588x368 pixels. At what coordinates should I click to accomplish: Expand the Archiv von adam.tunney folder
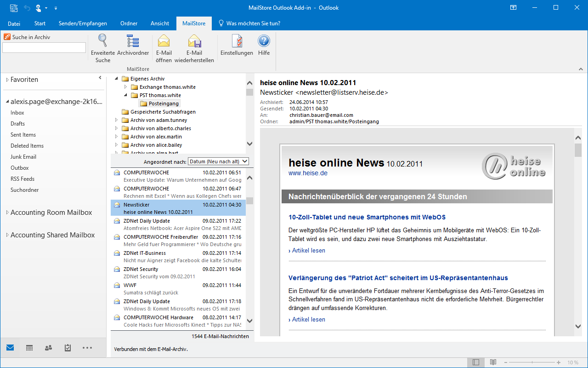116,120
